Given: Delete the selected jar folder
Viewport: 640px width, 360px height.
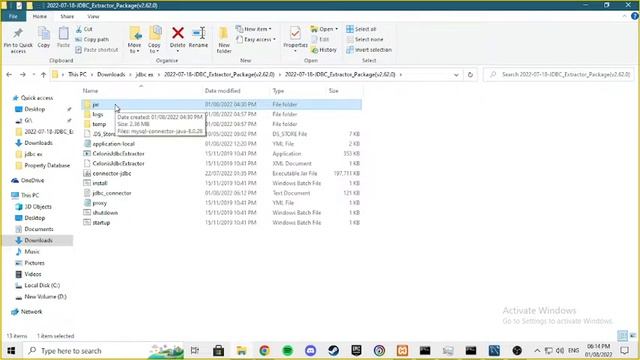Looking at the screenshot, I should [178, 40].
